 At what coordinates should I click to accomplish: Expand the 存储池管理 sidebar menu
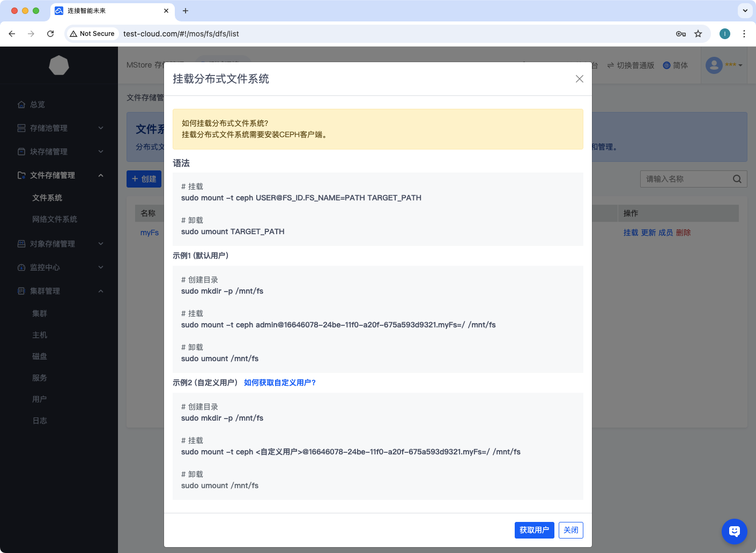pyautogui.click(x=59, y=128)
